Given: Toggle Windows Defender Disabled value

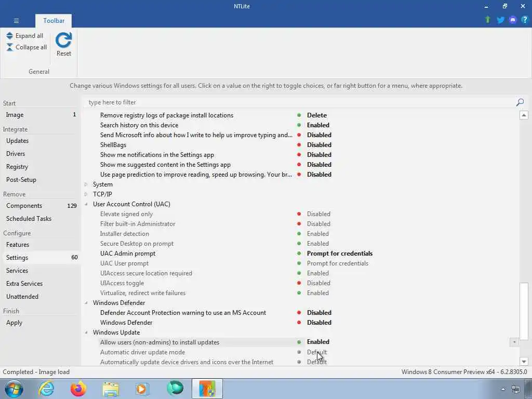Looking at the screenshot, I should pos(319,323).
